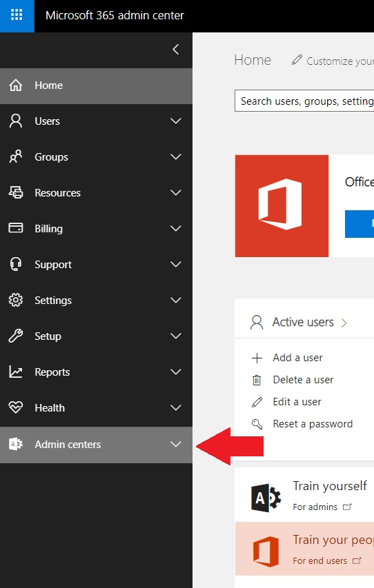Click the Train yourself heading
Image resolution: width=374 pixels, height=588 pixels.
(x=330, y=486)
